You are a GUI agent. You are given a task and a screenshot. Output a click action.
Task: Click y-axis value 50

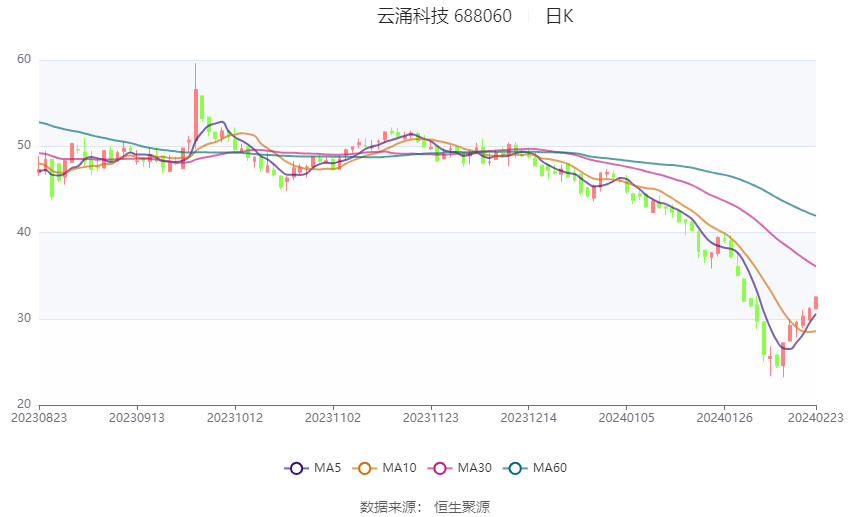click(x=24, y=145)
